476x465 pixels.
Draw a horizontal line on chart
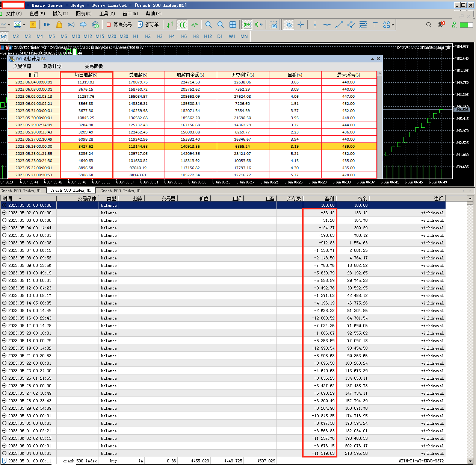[327, 25]
